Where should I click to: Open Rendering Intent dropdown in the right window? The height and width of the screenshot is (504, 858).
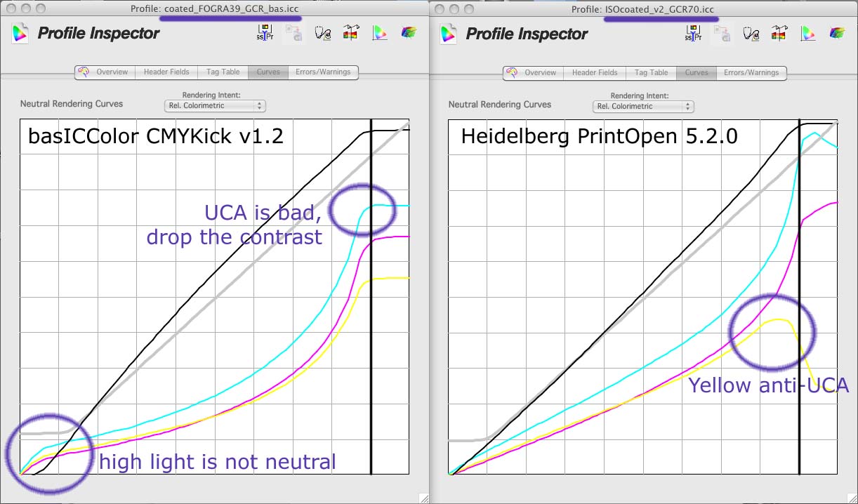(643, 106)
